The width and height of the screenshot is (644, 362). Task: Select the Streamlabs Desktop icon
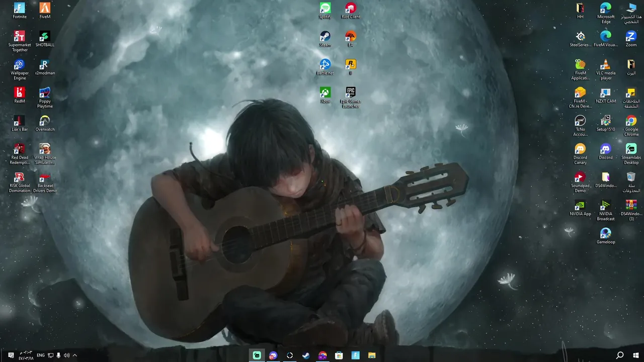631,154
